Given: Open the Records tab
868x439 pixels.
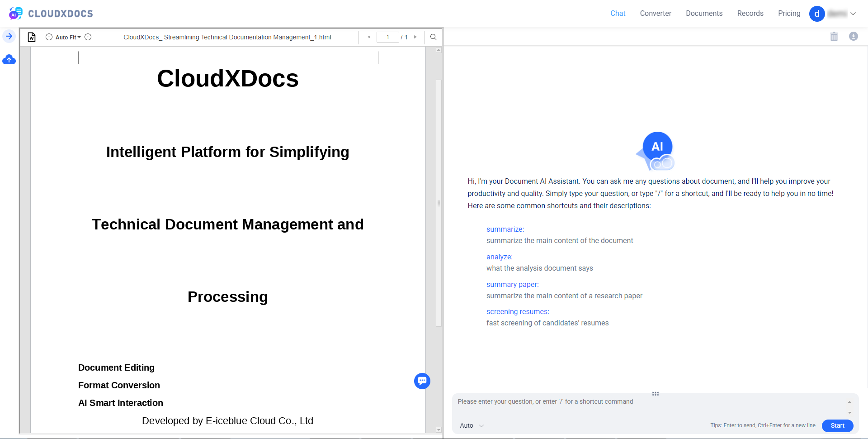Looking at the screenshot, I should click(750, 14).
